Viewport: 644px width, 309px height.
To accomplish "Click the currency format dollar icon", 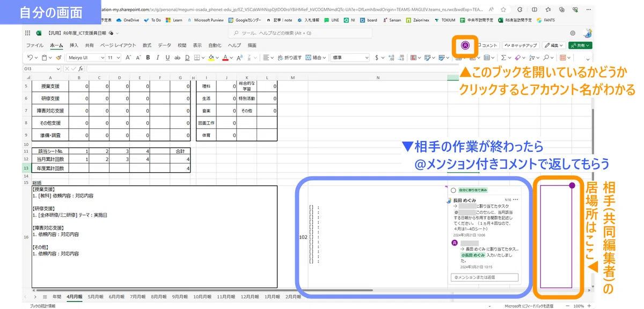I will tap(377, 57).
